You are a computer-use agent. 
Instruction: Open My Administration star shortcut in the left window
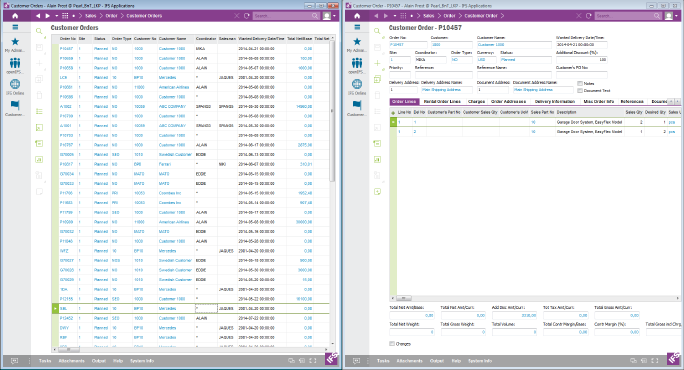click(15, 41)
